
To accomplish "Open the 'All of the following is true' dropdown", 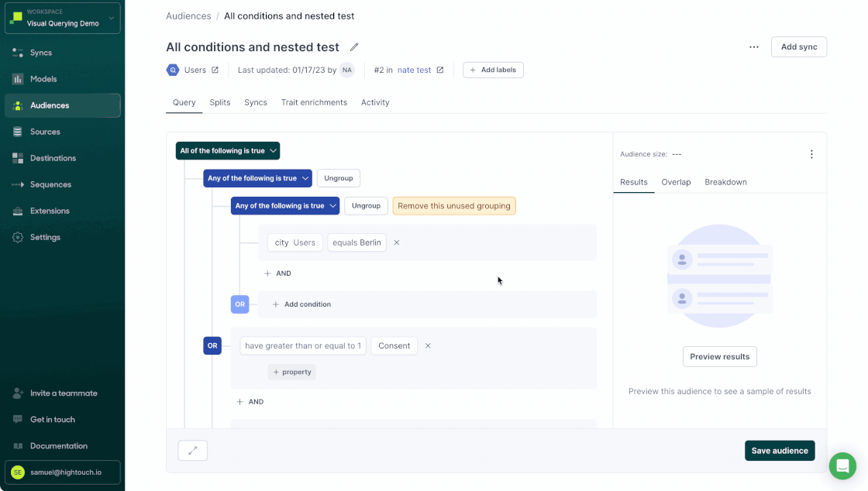I will pos(227,150).
